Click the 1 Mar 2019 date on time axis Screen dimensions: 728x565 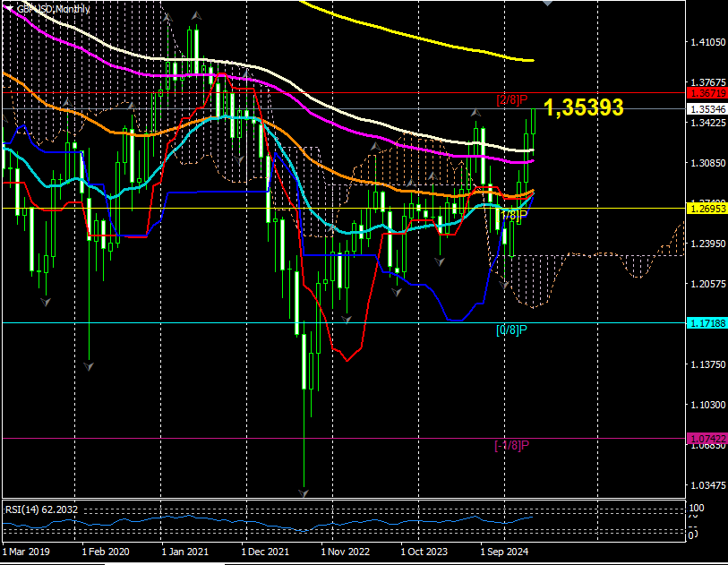[28, 553]
